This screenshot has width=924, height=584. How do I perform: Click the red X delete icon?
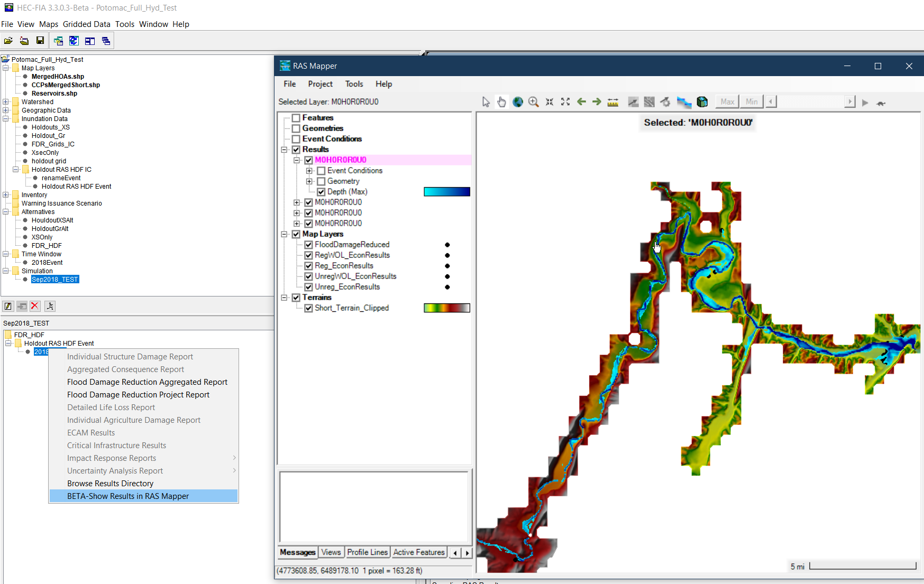point(35,306)
